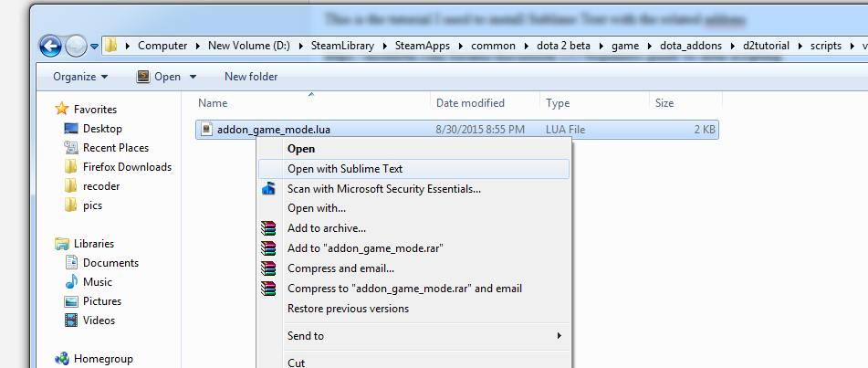The height and width of the screenshot is (368, 868).
Task: Select Documents label under Libraries
Action: [x=110, y=263]
